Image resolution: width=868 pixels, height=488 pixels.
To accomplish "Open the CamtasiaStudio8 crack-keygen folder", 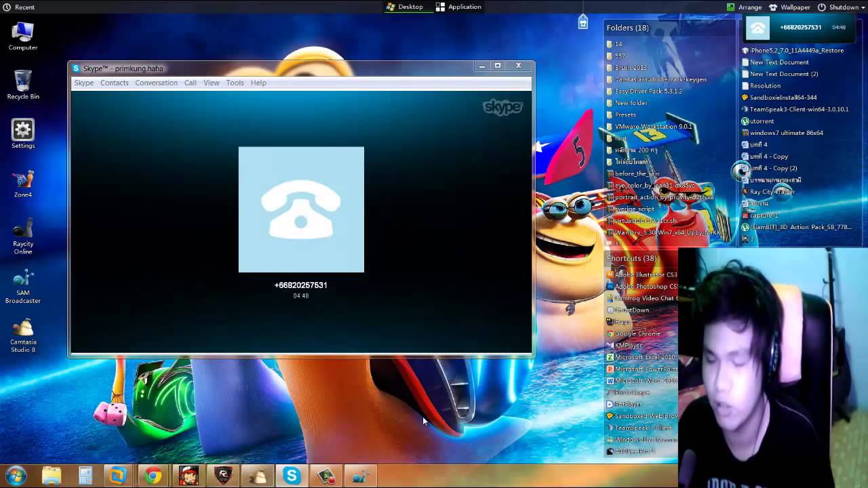I will (x=656, y=79).
